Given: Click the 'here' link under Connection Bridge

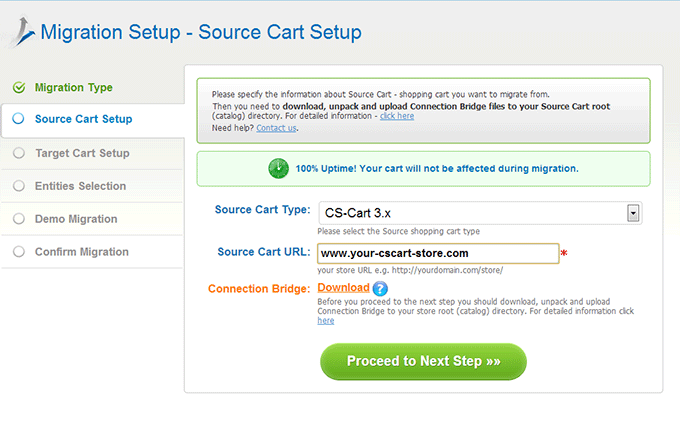Looking at the screenshot, I should click(326, 321).
